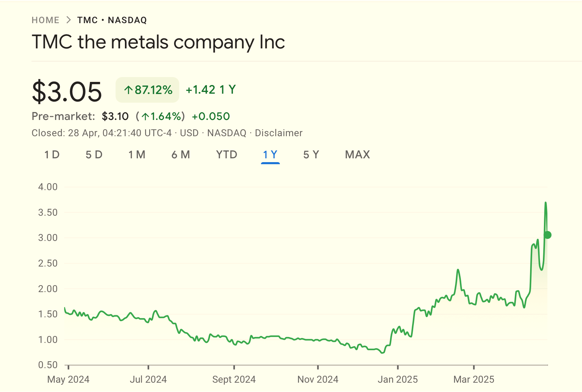Show the MAX price history

click(x=357, y=155)
